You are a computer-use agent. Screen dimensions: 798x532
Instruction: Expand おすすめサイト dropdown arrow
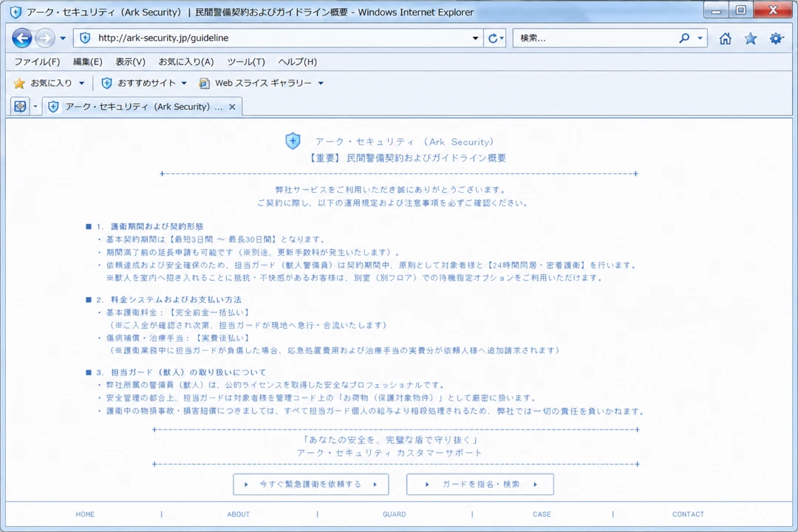tap(184, 83)
